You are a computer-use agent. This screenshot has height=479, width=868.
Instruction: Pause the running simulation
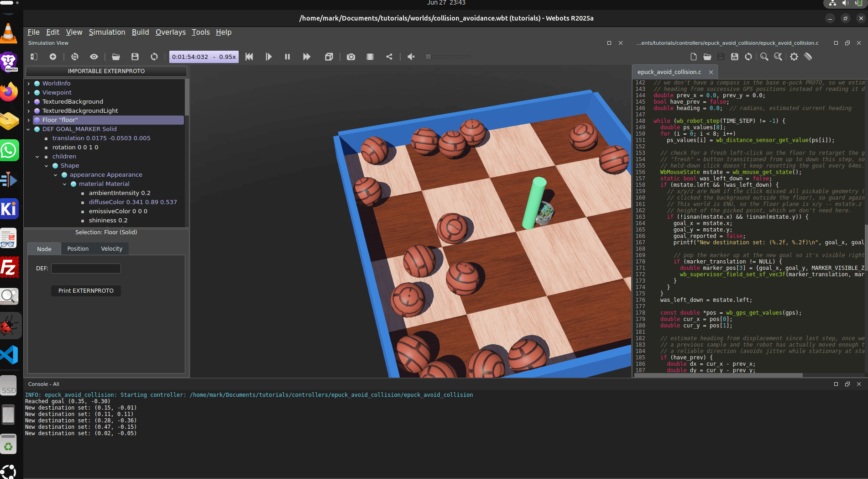[x=288, y=57]
